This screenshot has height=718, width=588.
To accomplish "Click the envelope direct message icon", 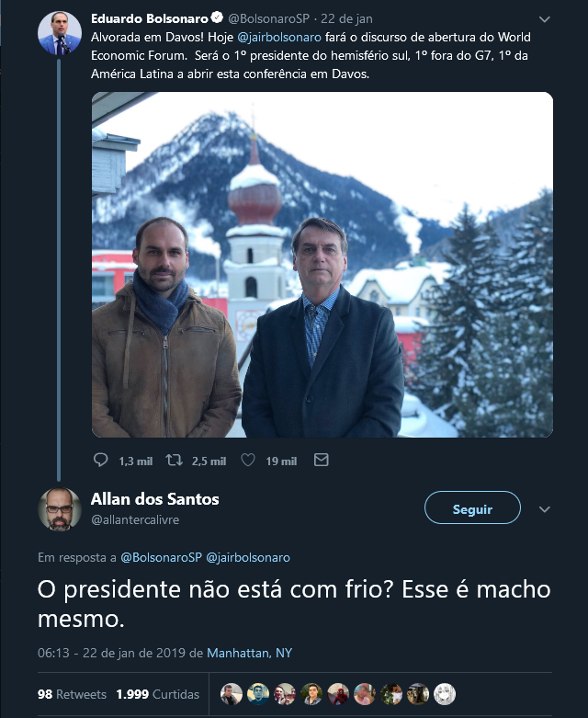I will point(321,461).
